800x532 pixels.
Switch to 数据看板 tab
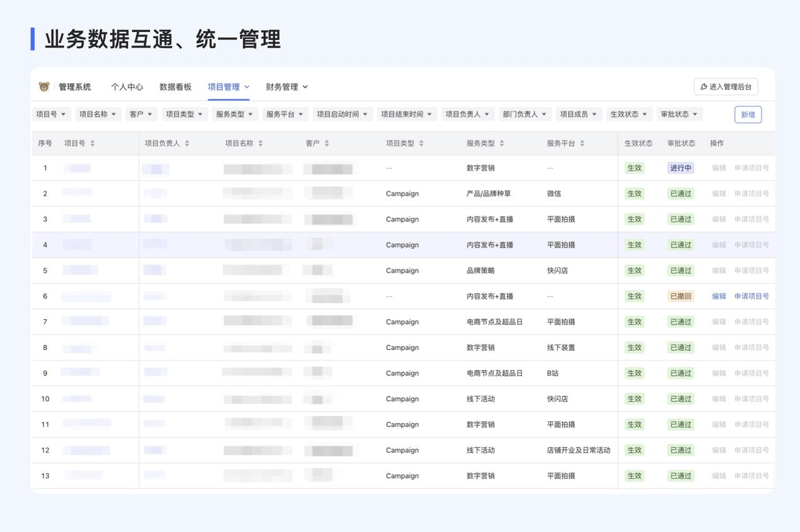176,87
